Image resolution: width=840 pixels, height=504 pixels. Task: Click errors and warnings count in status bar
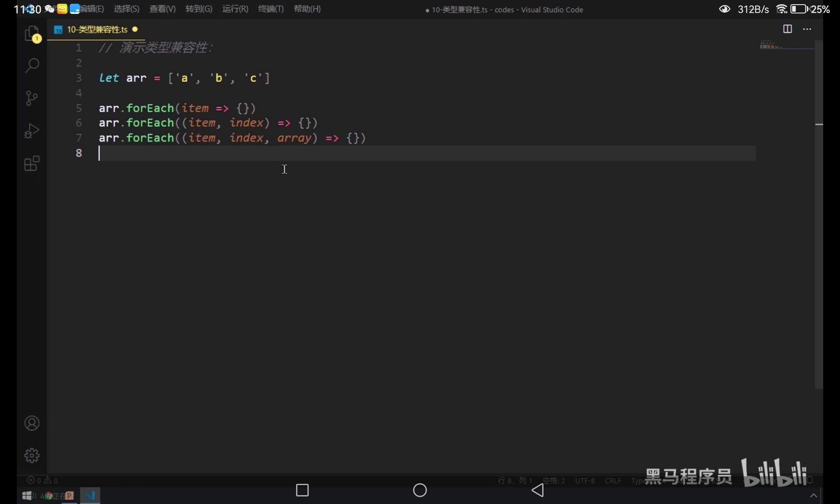tap(42, 480)
